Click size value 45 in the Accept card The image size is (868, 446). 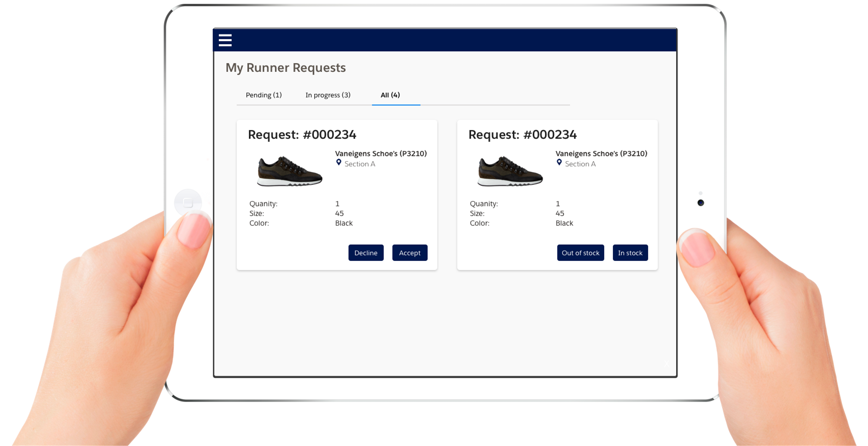339,213
